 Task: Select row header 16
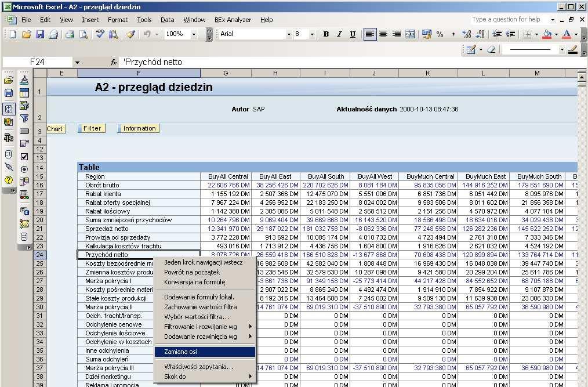pos(40,185)
